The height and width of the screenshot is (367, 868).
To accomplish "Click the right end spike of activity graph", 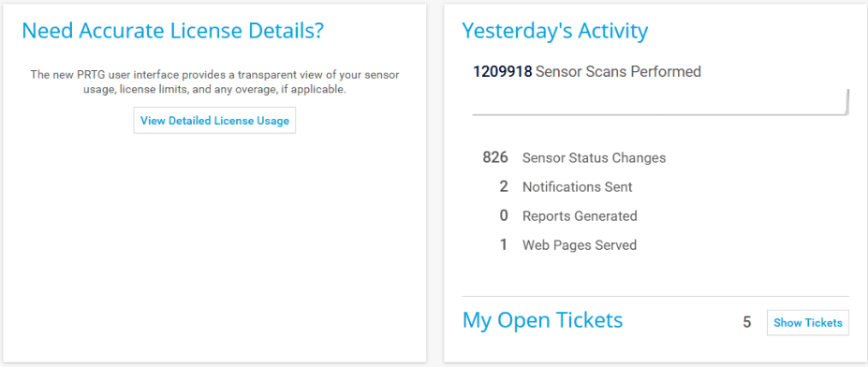I will [847, 102].
